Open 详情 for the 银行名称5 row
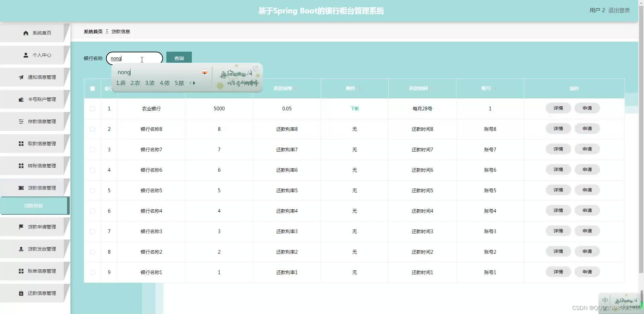Image resolution: width=644 pixels, height=314 pixels. tap(558, 190)
